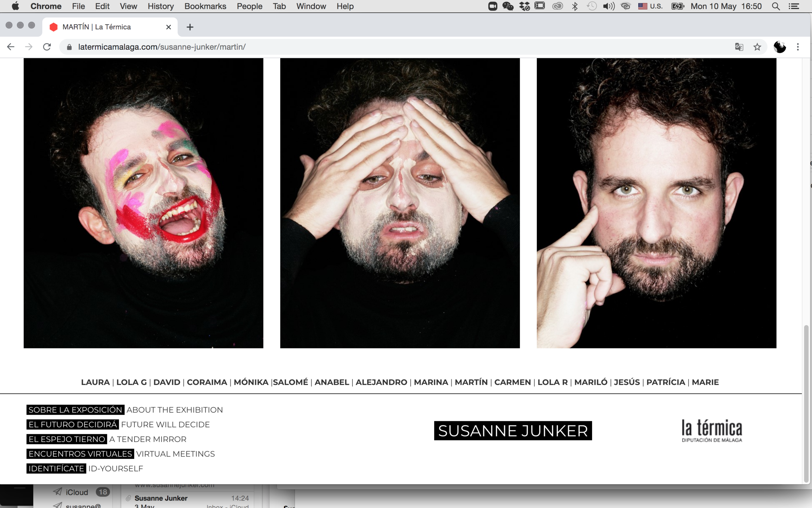Click the browser back arrow
This screenshot has height=508, width=812.
click(11, 47)
